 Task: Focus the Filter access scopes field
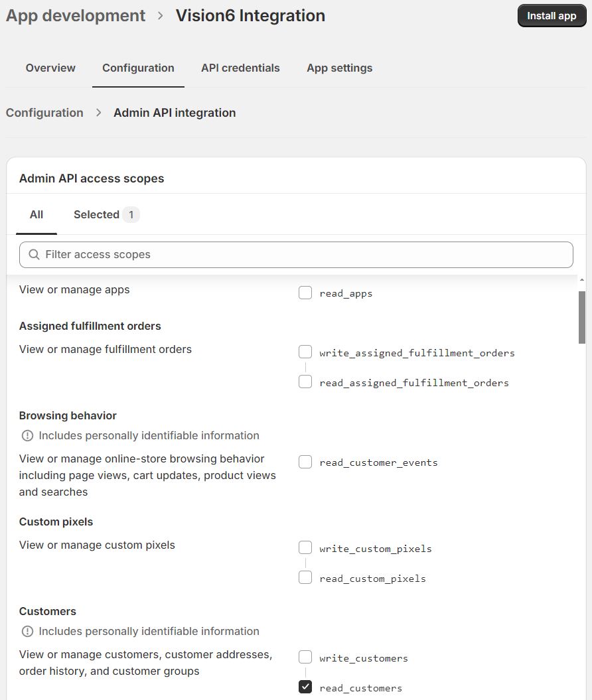(x=296, y=255)
